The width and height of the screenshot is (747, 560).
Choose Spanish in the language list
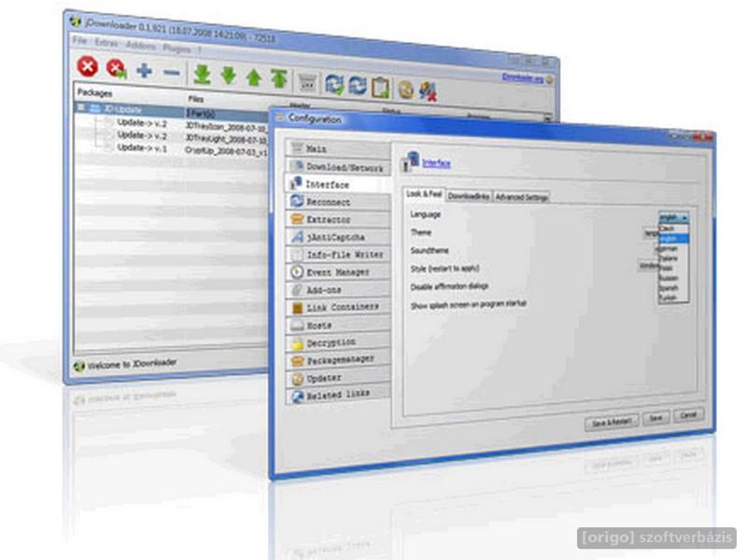pos(673,287)
